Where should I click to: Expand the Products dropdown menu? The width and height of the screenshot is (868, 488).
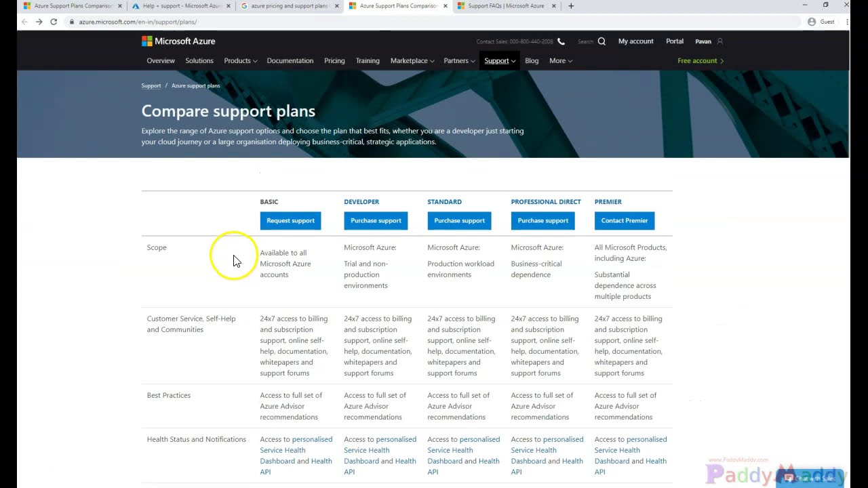[x=240, y=61]
